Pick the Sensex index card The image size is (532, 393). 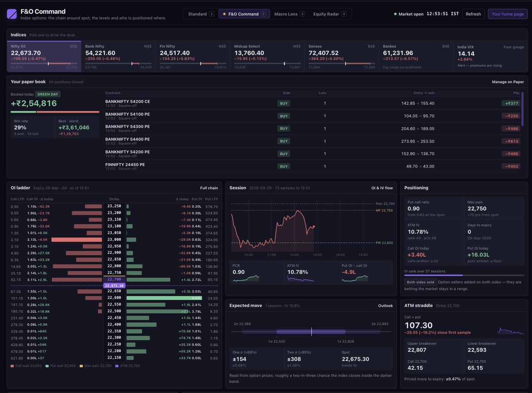click(342, 57)
